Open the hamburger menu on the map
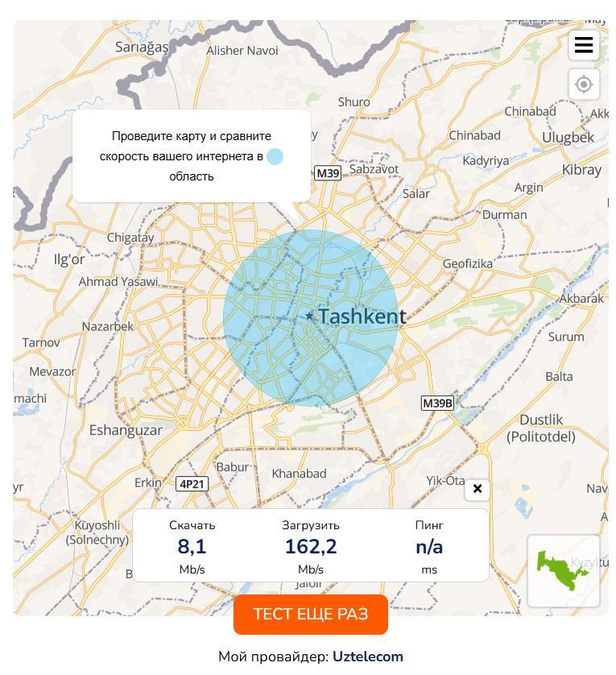616x675 pixels. click(584, 45)
